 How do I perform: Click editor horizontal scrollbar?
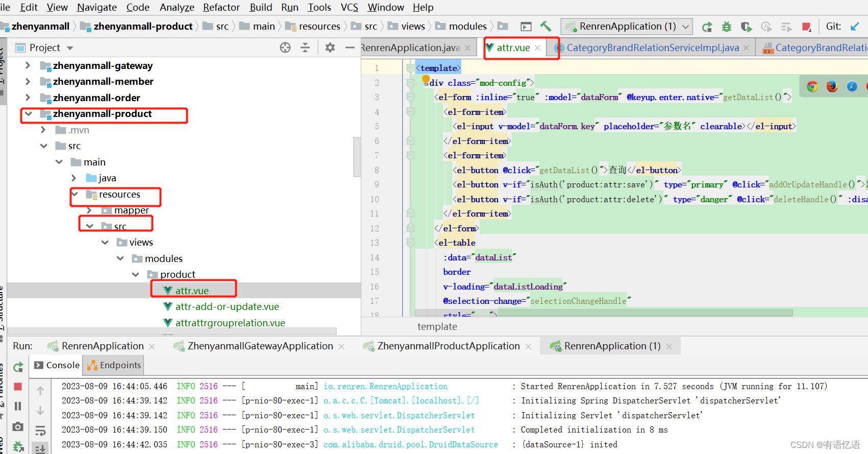604,313
